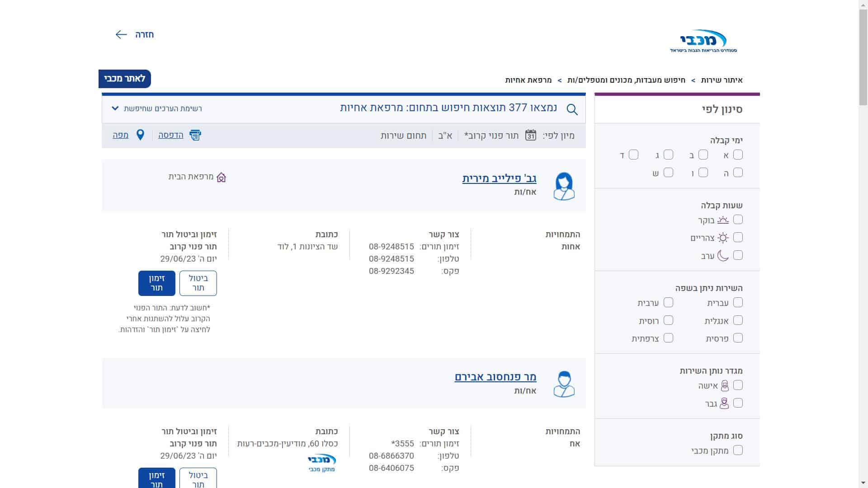
Task: Click the appointment number 3555*
Action: [x=403, y=444]
